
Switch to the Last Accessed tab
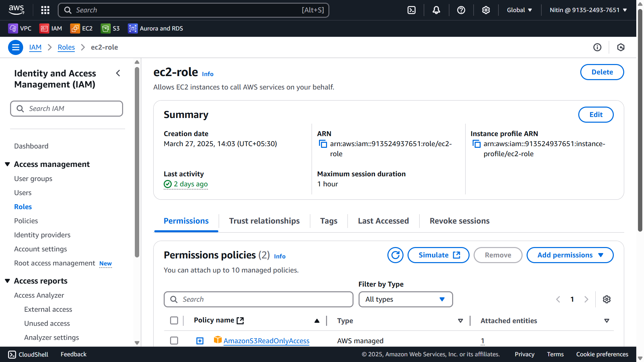pos(383,221)
